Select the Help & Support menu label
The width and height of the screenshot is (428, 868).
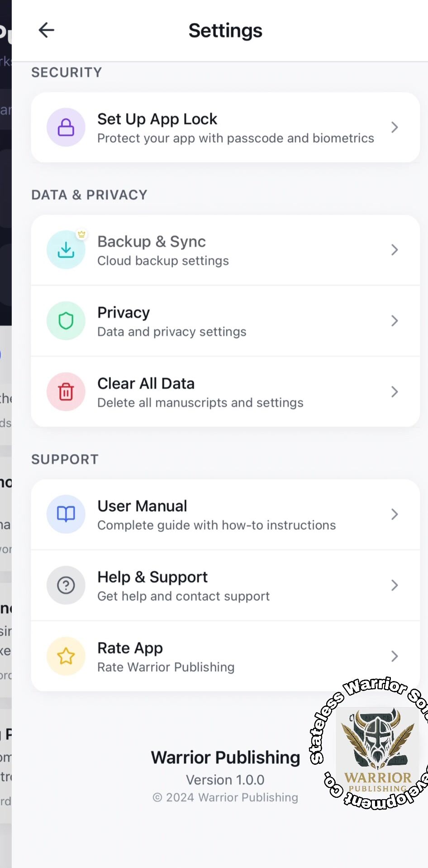click(x=152, y=577)
